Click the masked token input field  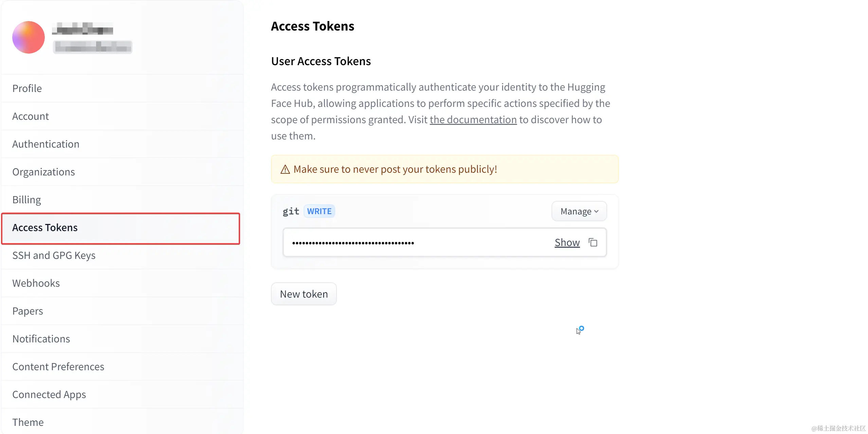408,243
